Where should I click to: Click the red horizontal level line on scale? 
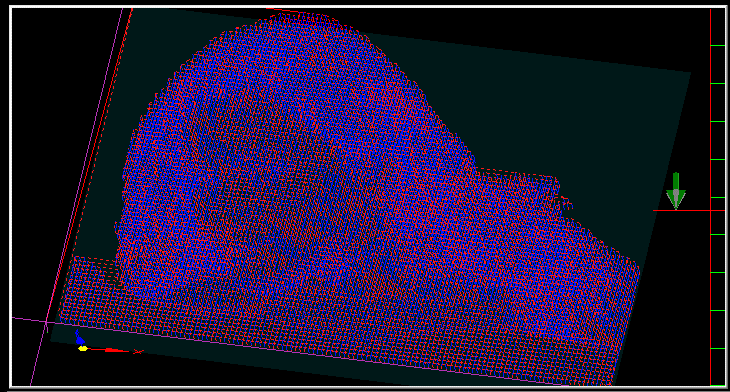point(689,210)
